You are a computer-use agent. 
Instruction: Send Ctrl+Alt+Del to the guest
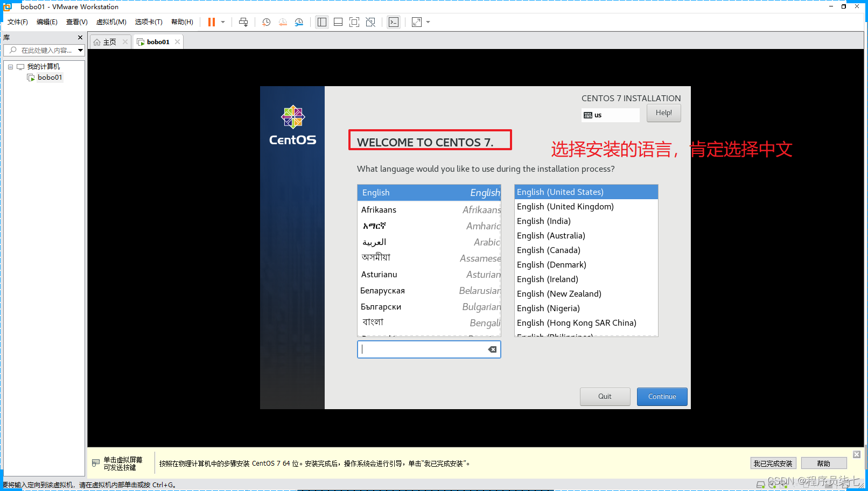point(243,22)
